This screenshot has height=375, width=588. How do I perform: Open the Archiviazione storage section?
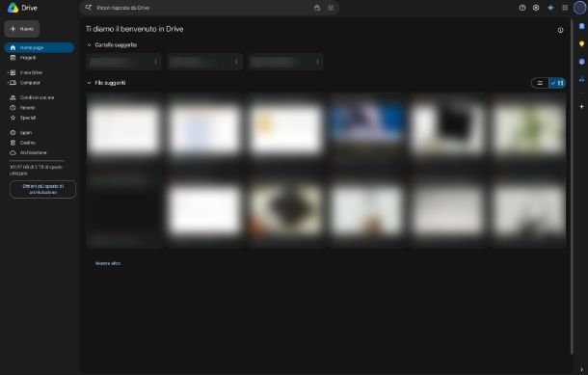point(34,152)
